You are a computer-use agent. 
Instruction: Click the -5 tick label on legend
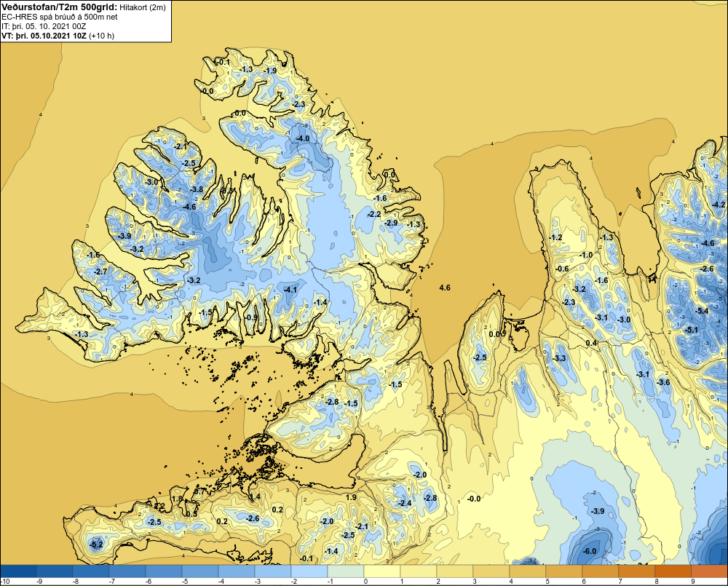tap(184, 582)
